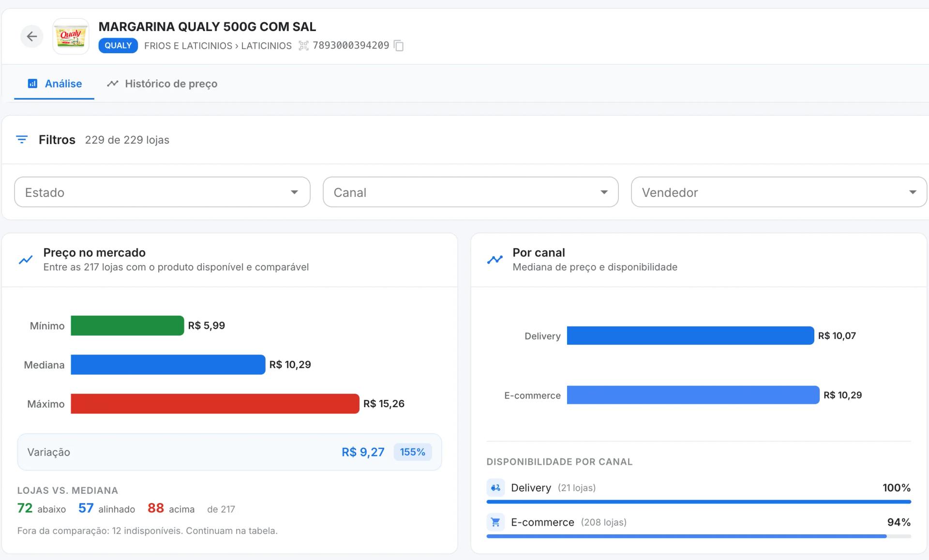The image size is (929, 560).
Task: Click the green Mínimo bar
Action: [127, 325]
